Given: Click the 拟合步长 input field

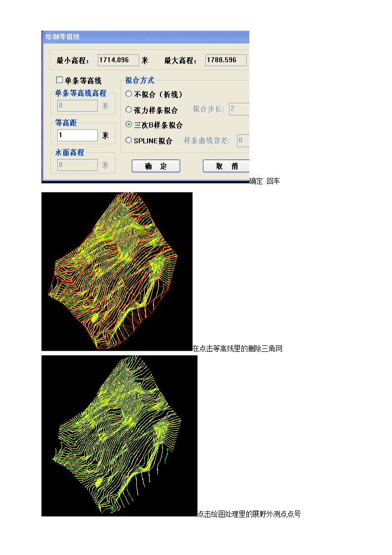Looking at the screenshot, I should point(239,109).
